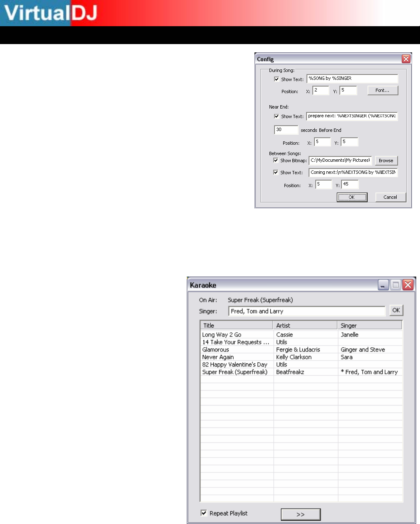Image resolution: width=420 pixels, height=524 pixels.
Task: Click the Singer name input field
Action: pos(307,311)
